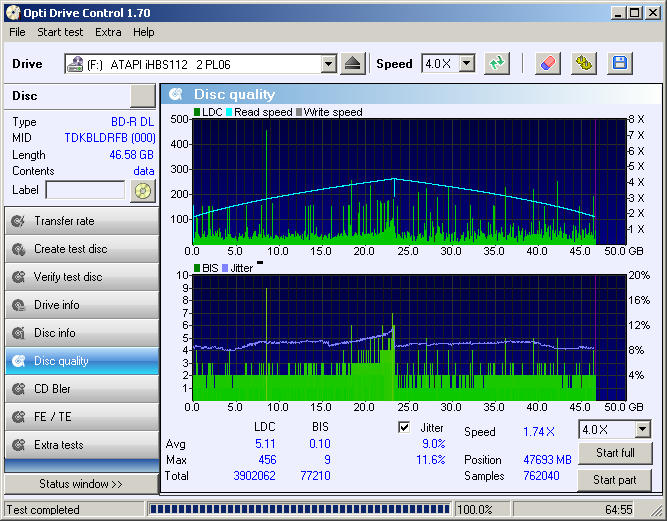Click the window resize grip in status bar
This screenshot has height=521, width=667.
click(655, 510)
